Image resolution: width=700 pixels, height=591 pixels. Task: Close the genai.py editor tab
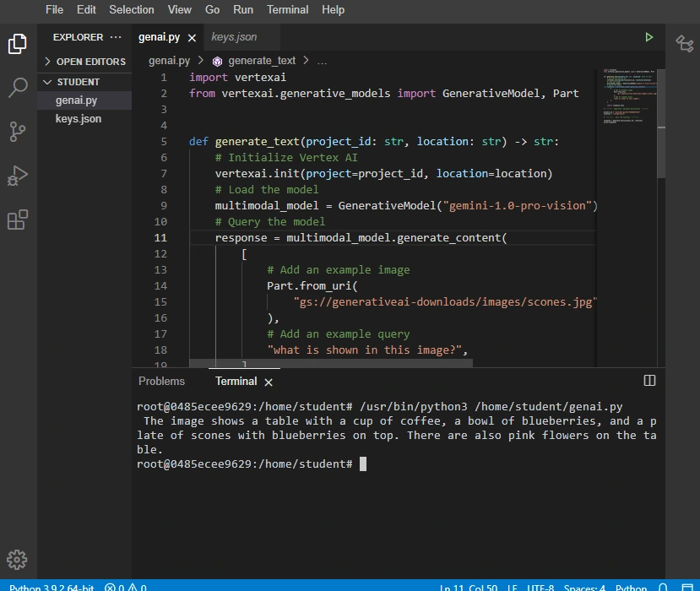tap(192, 38)
